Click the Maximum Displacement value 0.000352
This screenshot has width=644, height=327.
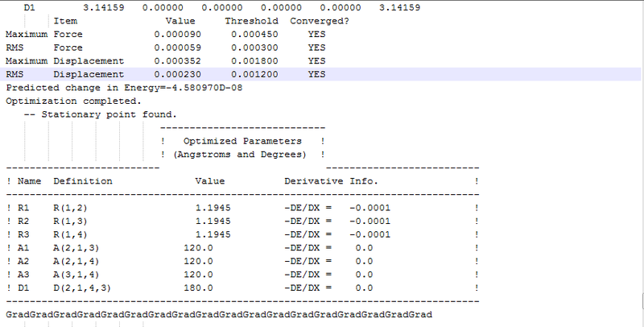click(177, 61)
